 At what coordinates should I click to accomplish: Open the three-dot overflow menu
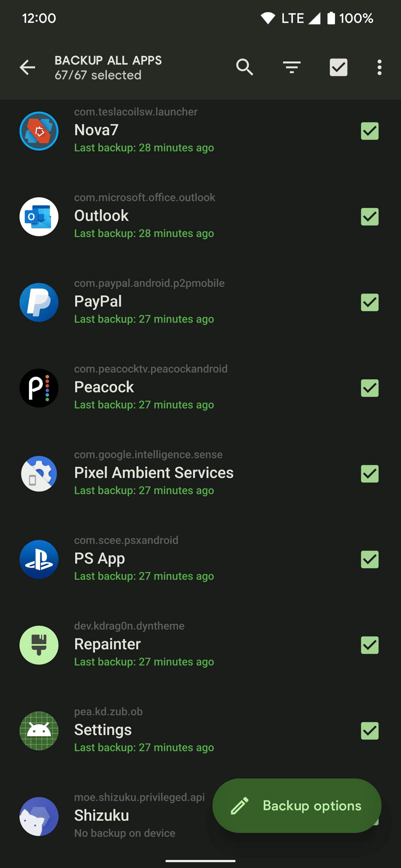(379, 68)
